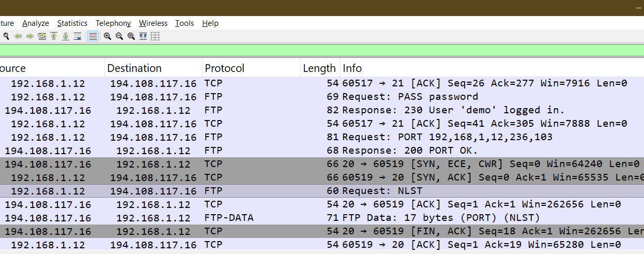Click the green display filter field

coord(320,50)
